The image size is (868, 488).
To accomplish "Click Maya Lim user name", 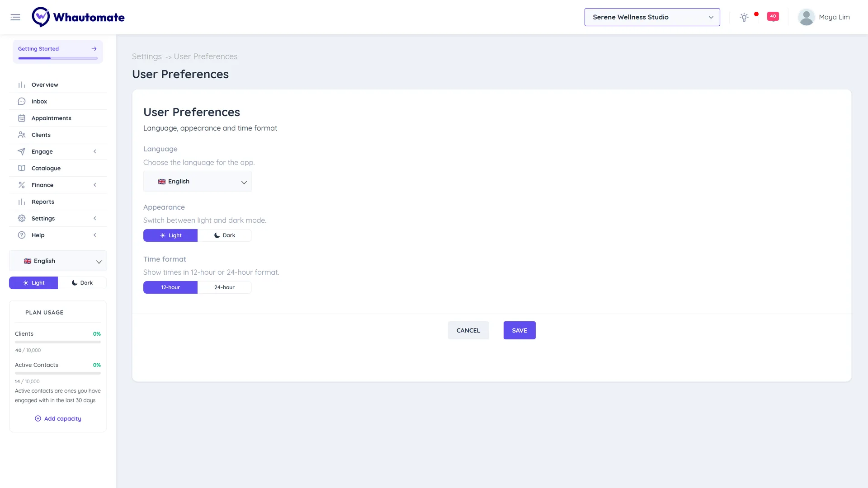I will 834,17.
